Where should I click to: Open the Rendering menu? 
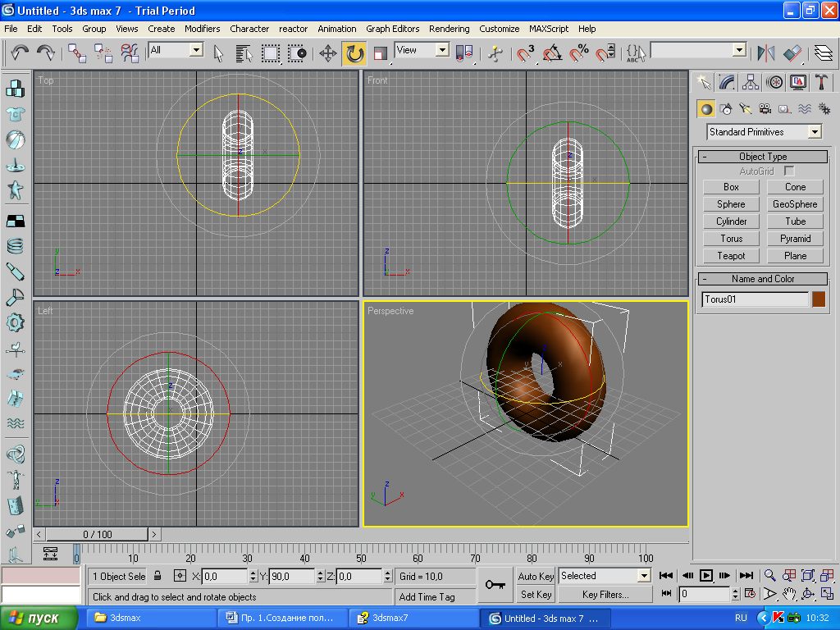tap(449, 29)
